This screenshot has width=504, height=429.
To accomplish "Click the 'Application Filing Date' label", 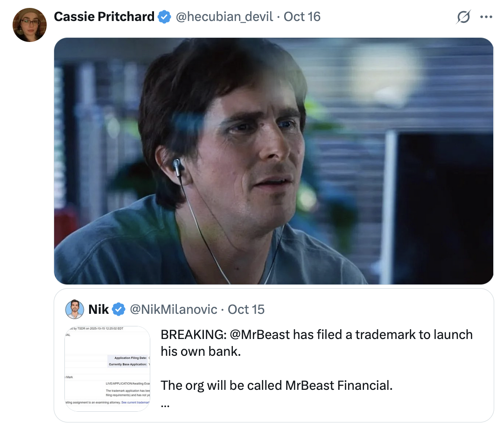I will pos(130,358).
